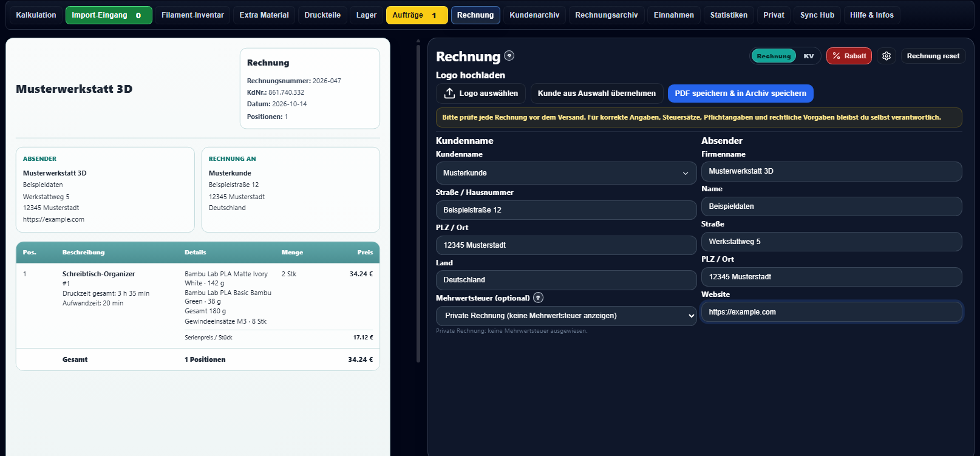Image resolution: width=980 pixels, height=456 pixels.
Task: Go to the Kalkulation tab
Action: pos(36,15)
